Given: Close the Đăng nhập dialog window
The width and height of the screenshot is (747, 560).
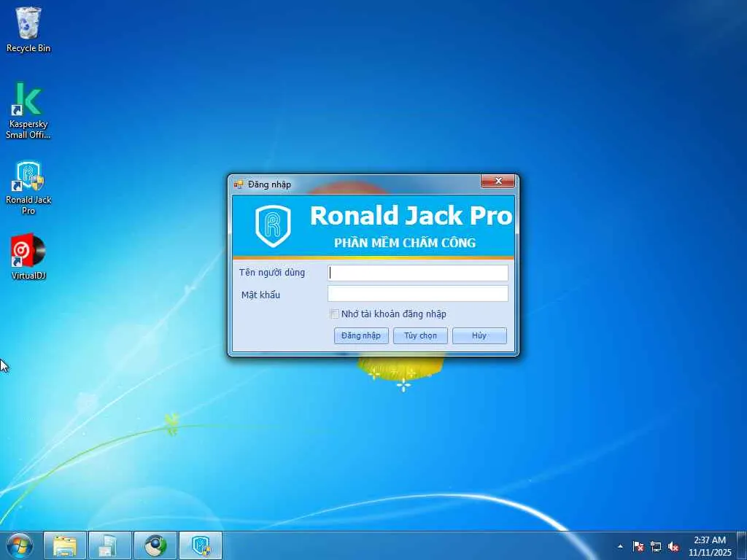Looking at the screenshot, I should pos(498,181).
